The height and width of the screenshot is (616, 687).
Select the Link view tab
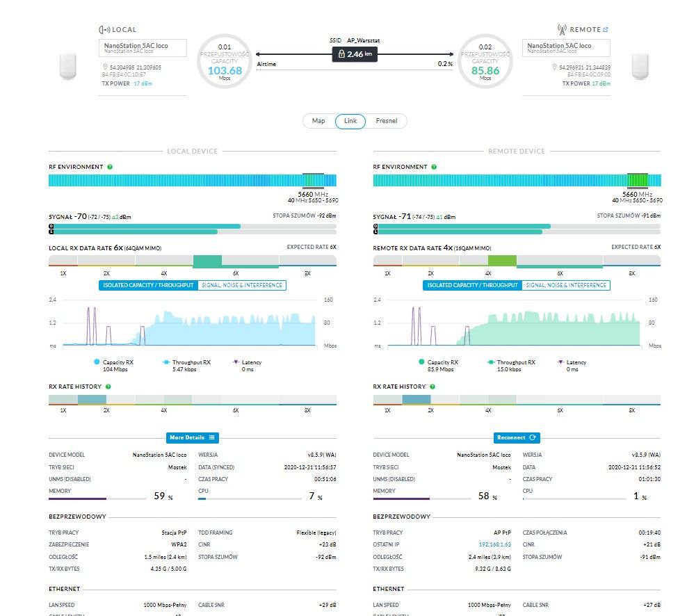[350, 121]
